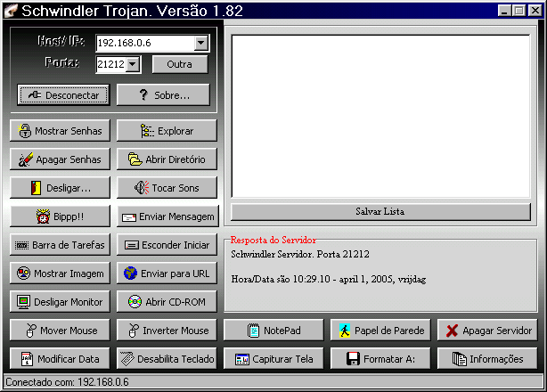This screenshot has width=547, height=392.
Task: Open NotePad using its notepad icon button
Action: 273,331
